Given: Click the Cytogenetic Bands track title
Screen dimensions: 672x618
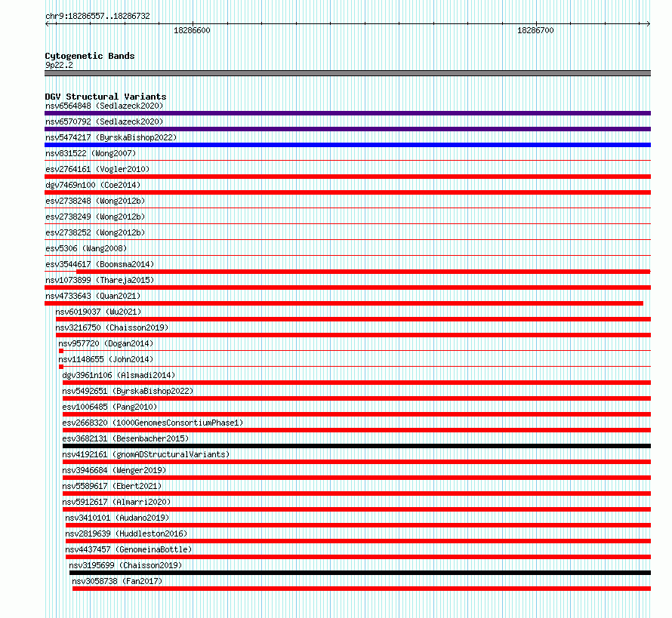Looking at the screenshot, I should (x=90, y=56).
